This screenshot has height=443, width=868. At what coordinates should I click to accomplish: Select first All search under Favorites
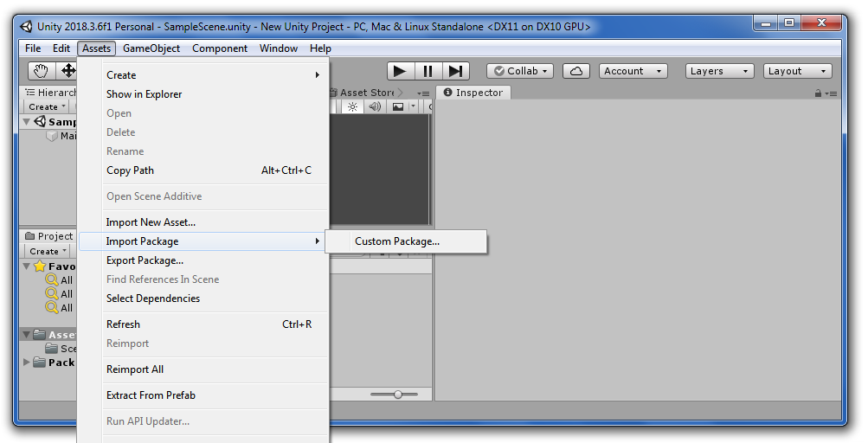(x=60, y=280)
